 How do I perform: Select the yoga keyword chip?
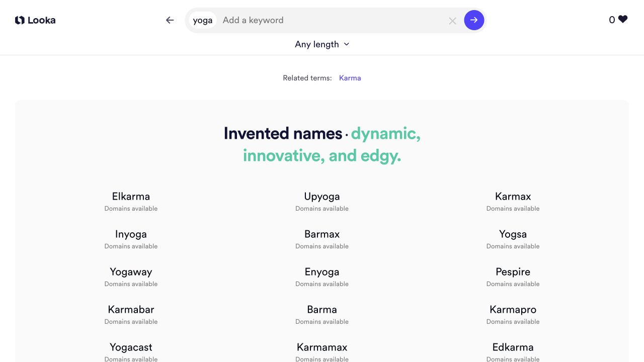203,20
